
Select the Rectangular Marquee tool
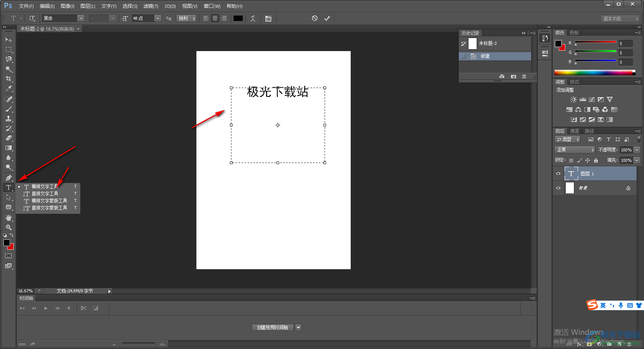(9, 49)
